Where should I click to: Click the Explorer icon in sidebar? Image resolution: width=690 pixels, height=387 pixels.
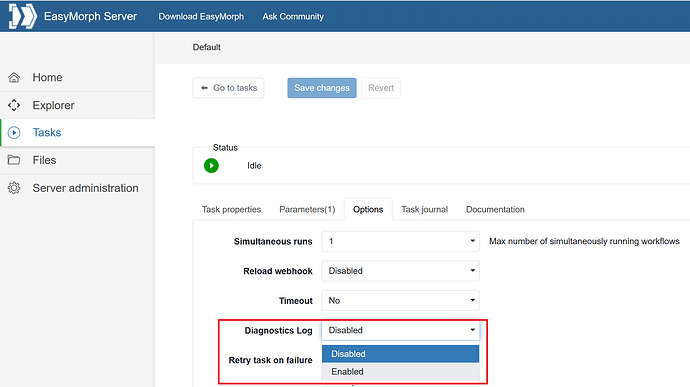[x=14, y=105]
